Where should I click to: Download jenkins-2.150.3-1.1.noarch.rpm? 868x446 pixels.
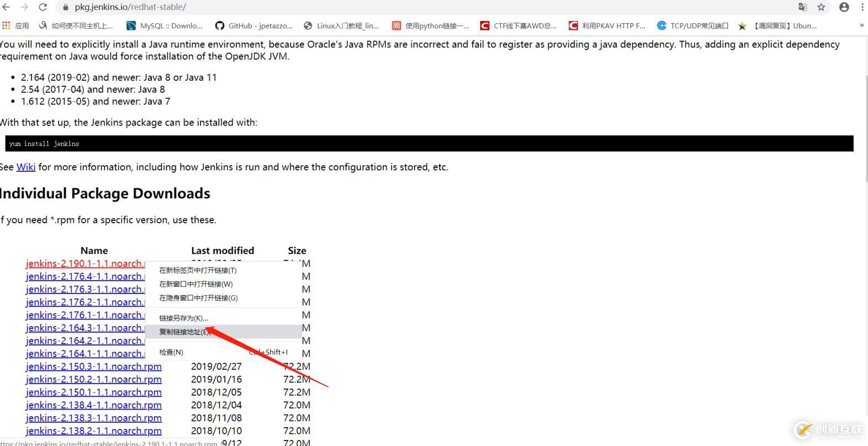click(94, 366)
